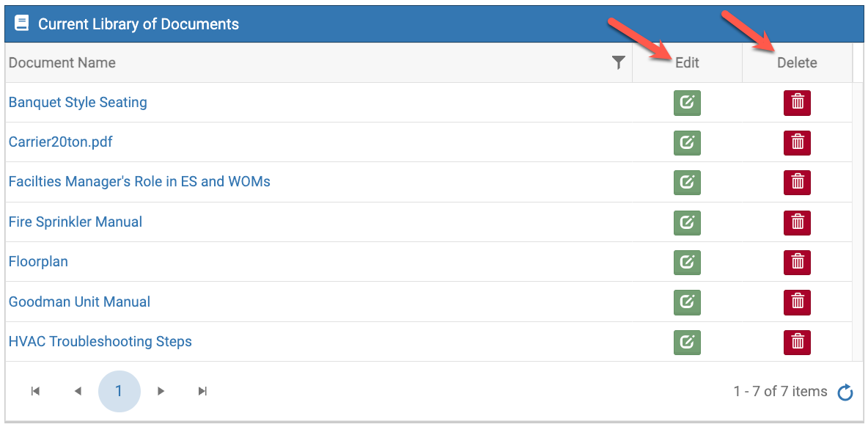
Task: Delete the Floorplan document
Action: (798, 262)
